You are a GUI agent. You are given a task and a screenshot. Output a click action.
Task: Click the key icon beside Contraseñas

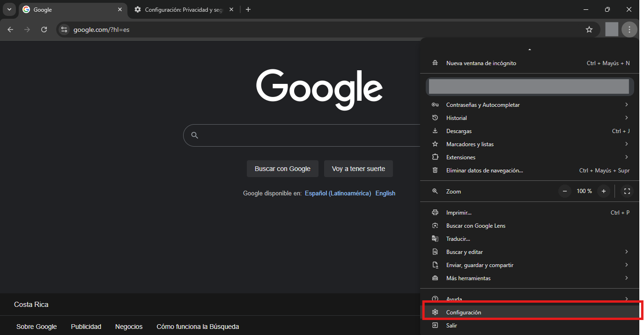click(x=435, y=105)
